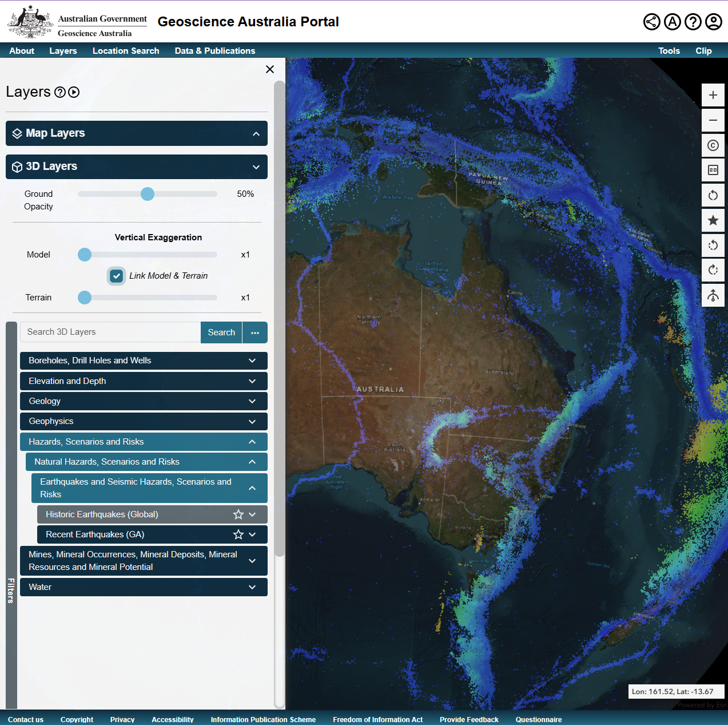Viewport: 728px width, 725px height.
Task: Click the zoom in plus button on map
Action: click(x=713, y=95)
